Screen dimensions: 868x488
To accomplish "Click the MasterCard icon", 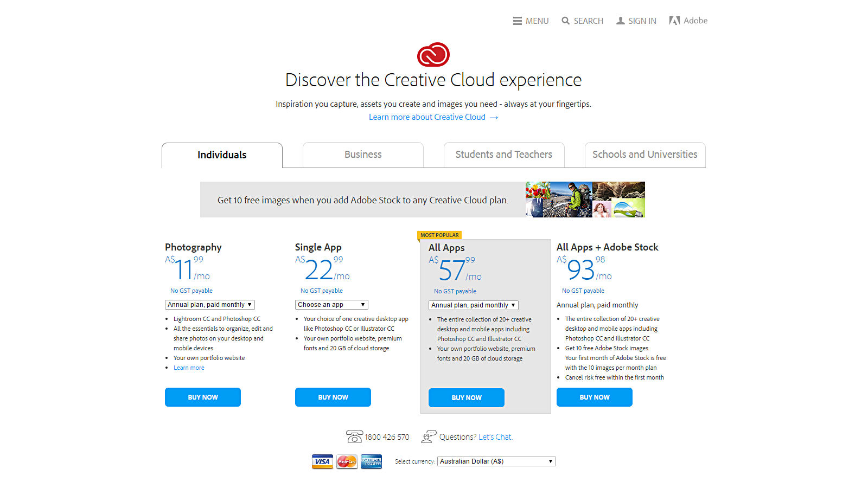I will (347, 461).
